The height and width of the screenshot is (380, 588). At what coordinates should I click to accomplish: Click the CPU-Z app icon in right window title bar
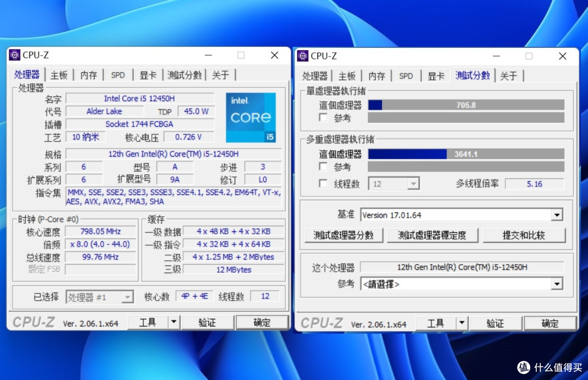[303, 56]
